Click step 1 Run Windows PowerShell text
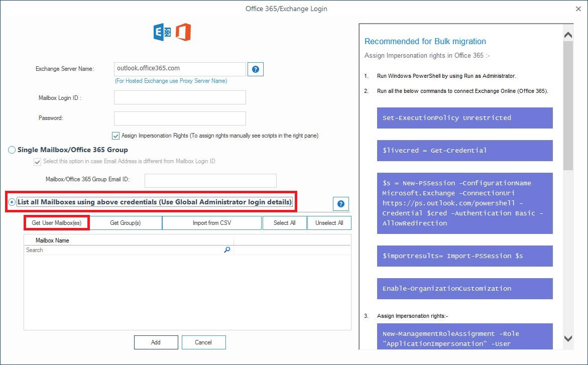 coord(446,76)
